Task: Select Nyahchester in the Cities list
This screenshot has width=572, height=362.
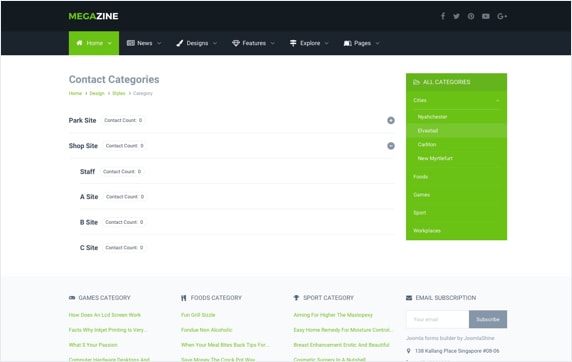Action: pos(433,117)
